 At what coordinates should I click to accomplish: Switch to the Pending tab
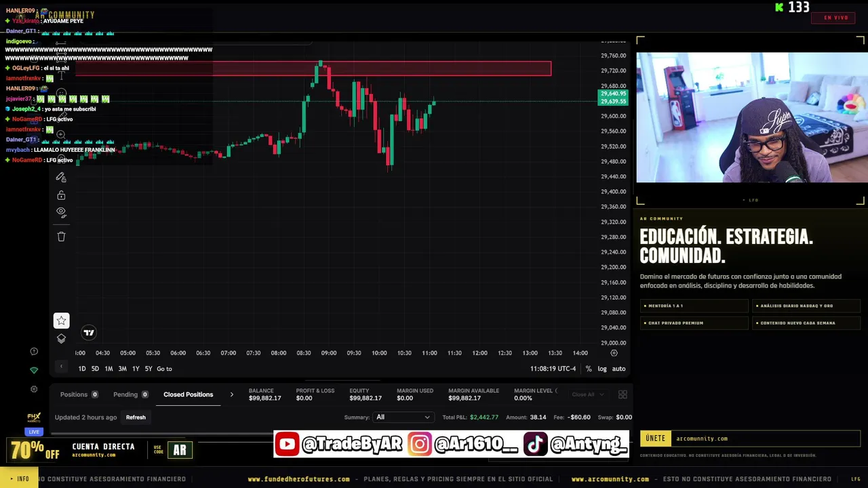click(x=131, y=394)
